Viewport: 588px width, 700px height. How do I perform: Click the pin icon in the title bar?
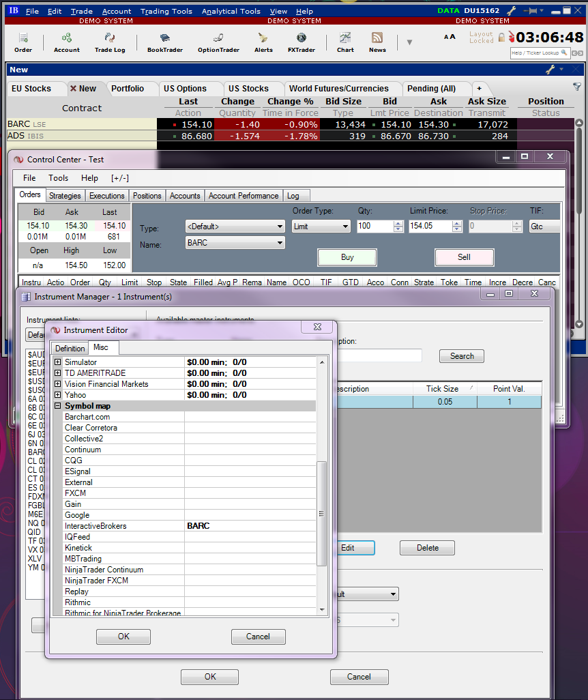click(531, 11)
